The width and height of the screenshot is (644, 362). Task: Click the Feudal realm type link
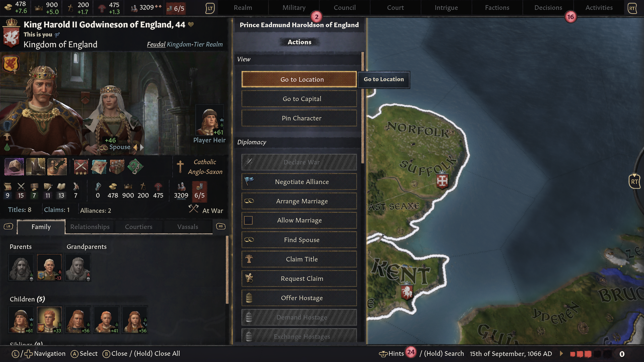tap(156, 44)
